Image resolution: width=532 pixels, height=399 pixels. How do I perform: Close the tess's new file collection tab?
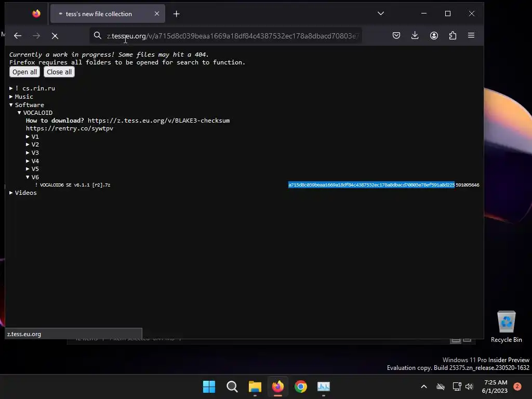click(x=157, y=14)
